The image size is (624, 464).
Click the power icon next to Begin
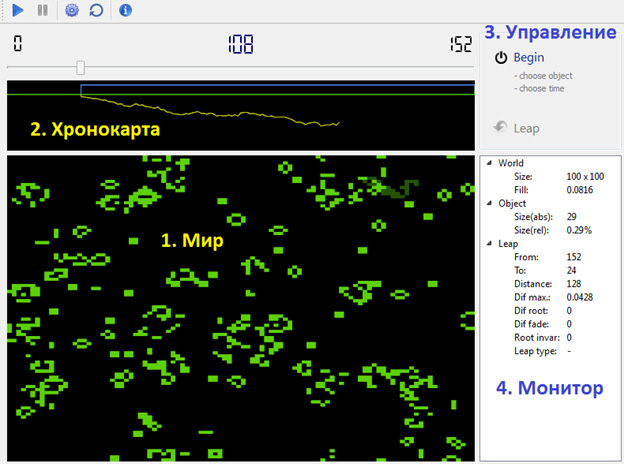(x=501, y=58)
